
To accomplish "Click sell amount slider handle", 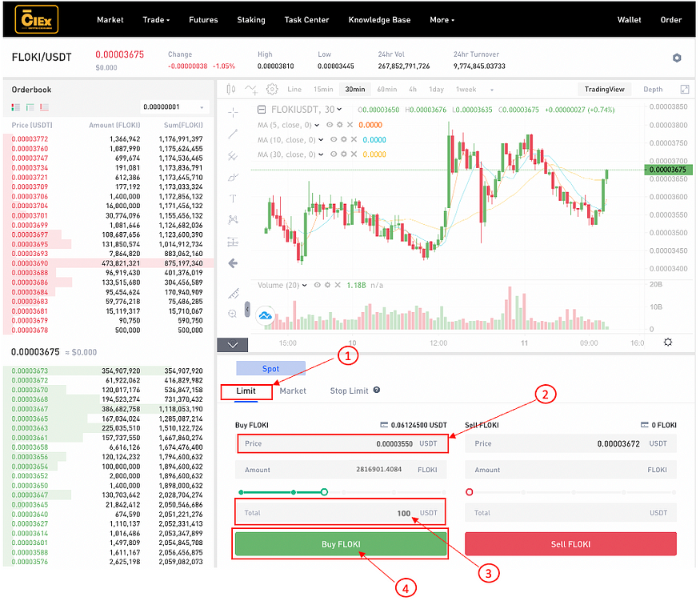I will (469, 492).
